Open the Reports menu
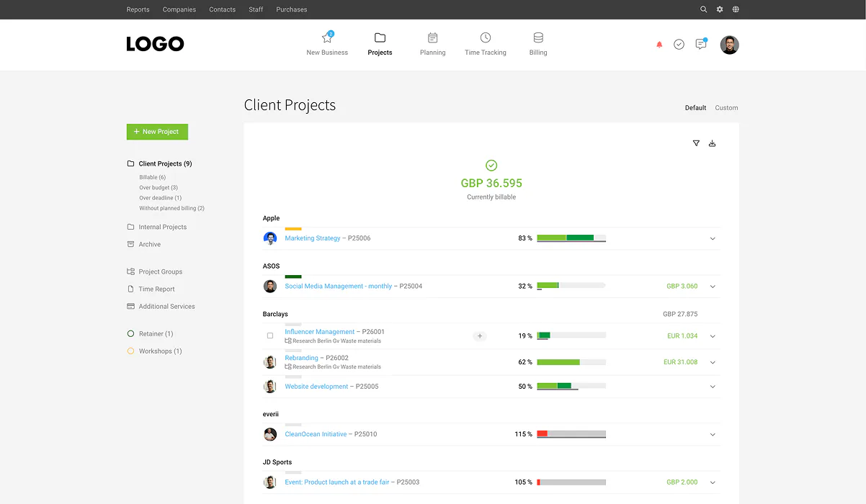The image size is (866, 504). coord(138,9)
